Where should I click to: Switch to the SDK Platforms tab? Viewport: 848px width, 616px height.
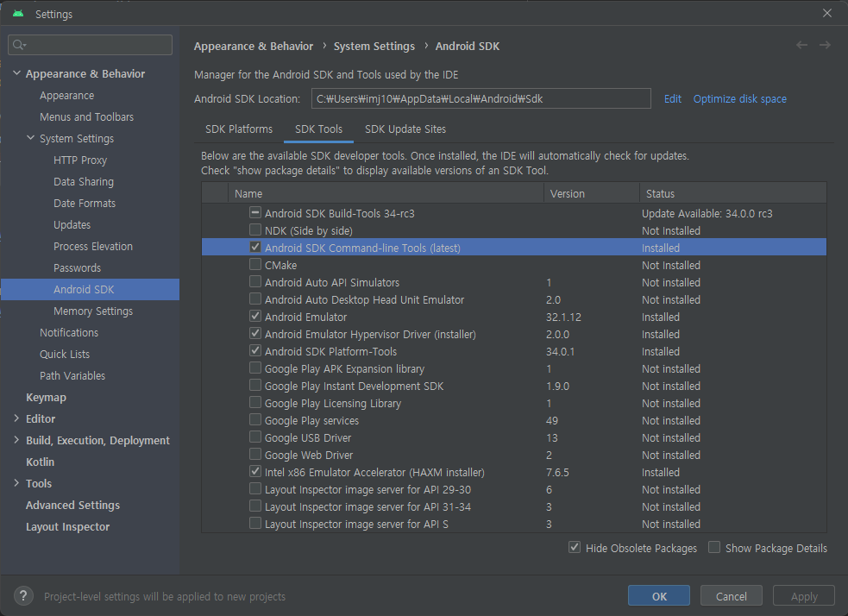click(239, 129)
